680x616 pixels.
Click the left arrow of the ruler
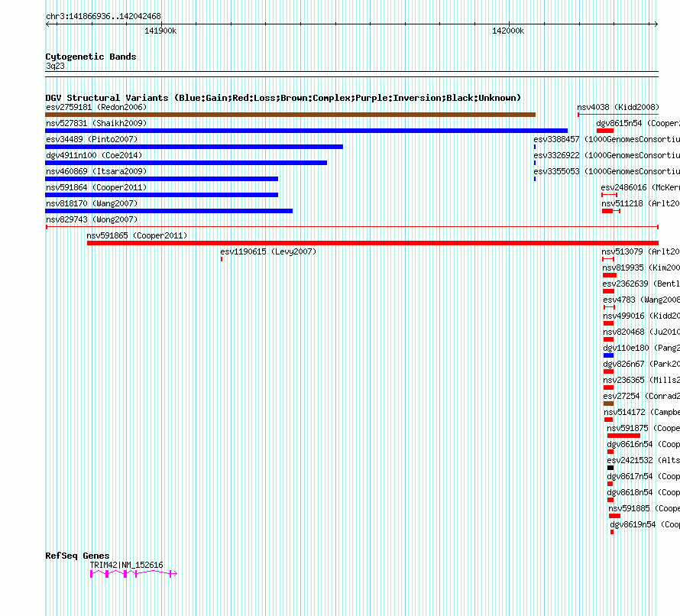(x=47, y=24)
